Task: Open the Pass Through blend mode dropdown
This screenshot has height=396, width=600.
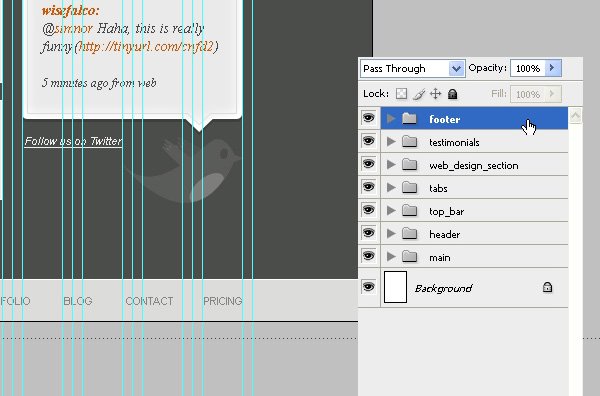Action: (412, 68)
